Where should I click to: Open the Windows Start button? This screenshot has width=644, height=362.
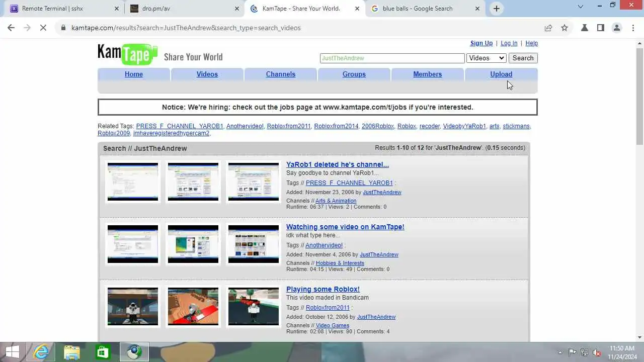pos(12,352)
